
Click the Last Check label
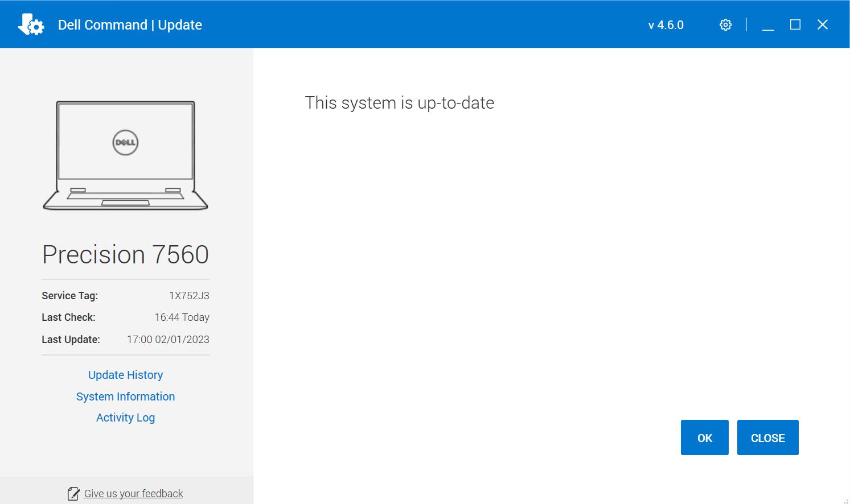point(68,317)
